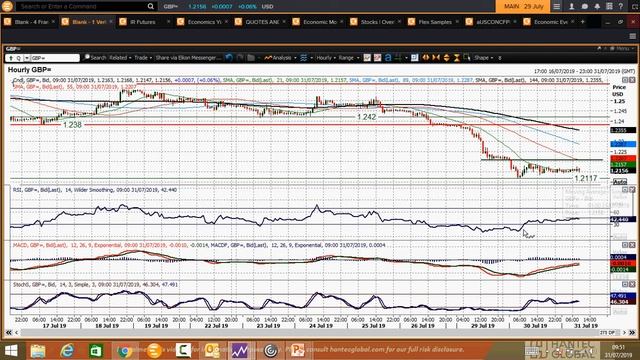This screenshot has height=360, width=640.
Task: Close the Stochastic panel with X icon
Action: [632, 284]
